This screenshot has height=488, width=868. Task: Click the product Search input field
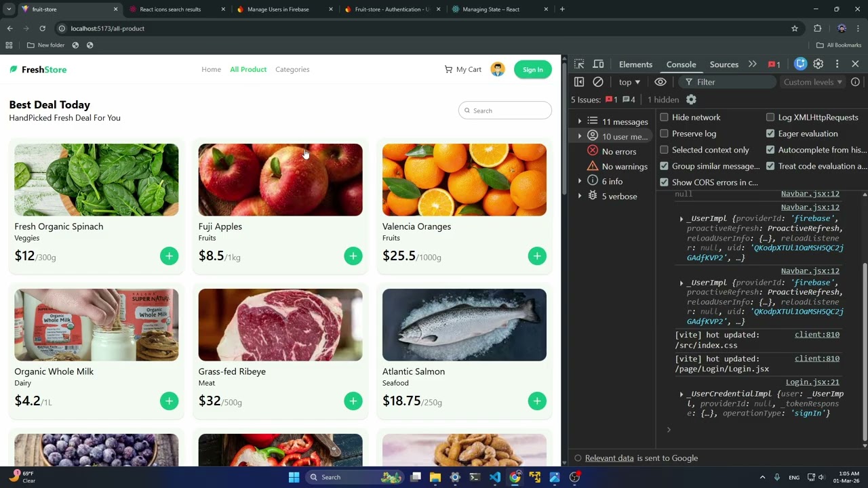(x=505, y=110)
